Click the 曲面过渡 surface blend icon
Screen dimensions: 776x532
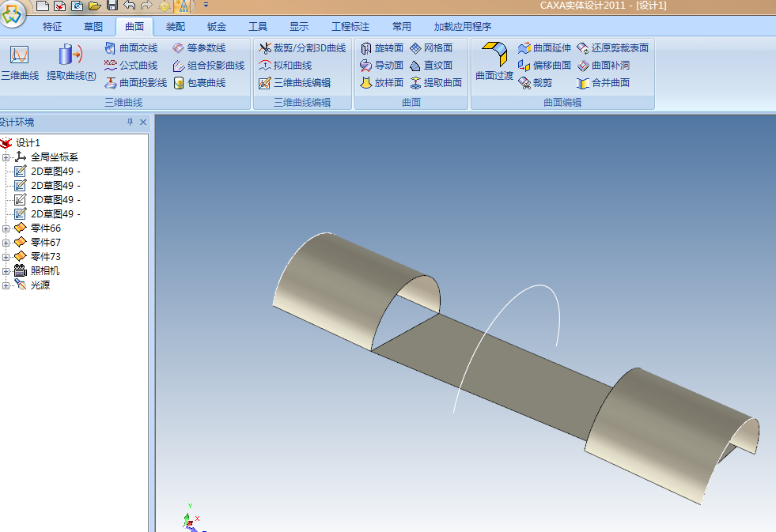tap(494, 62)
